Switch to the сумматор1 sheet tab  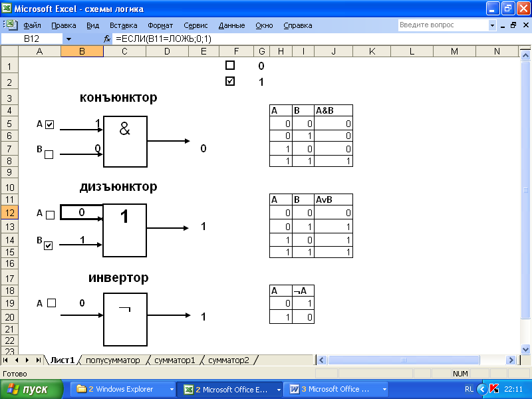(175, 360)
